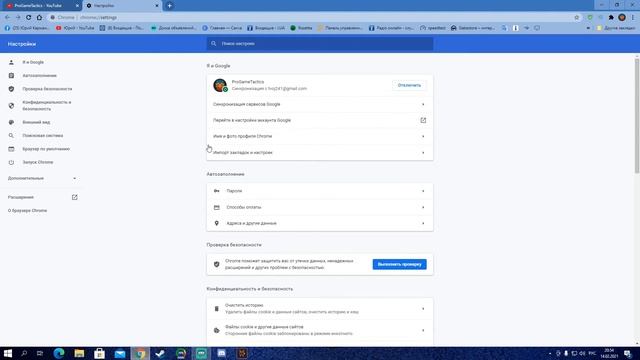Expand the Дополнительные section in the sidebar

42,178
